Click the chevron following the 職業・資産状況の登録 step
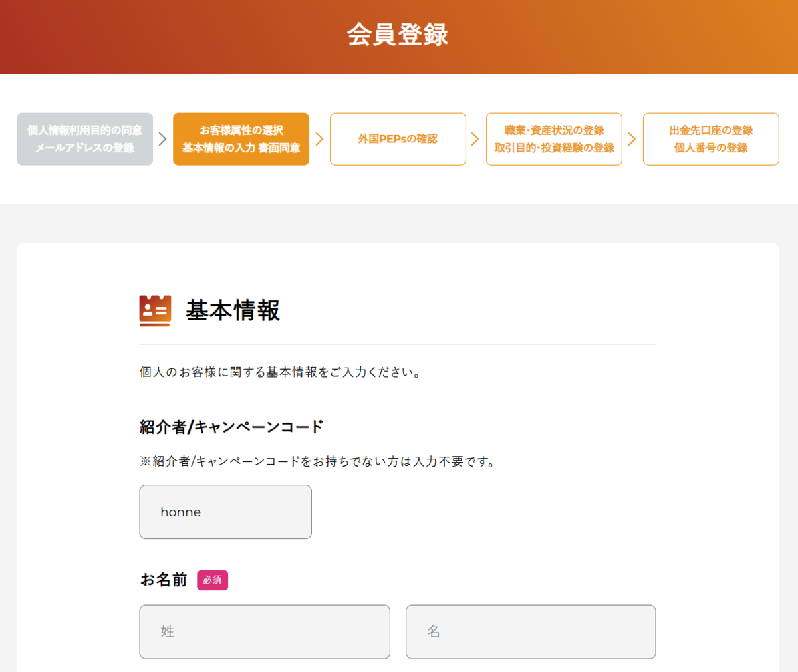798x672 pixels. pyautogui.click(x=632, y=139)
